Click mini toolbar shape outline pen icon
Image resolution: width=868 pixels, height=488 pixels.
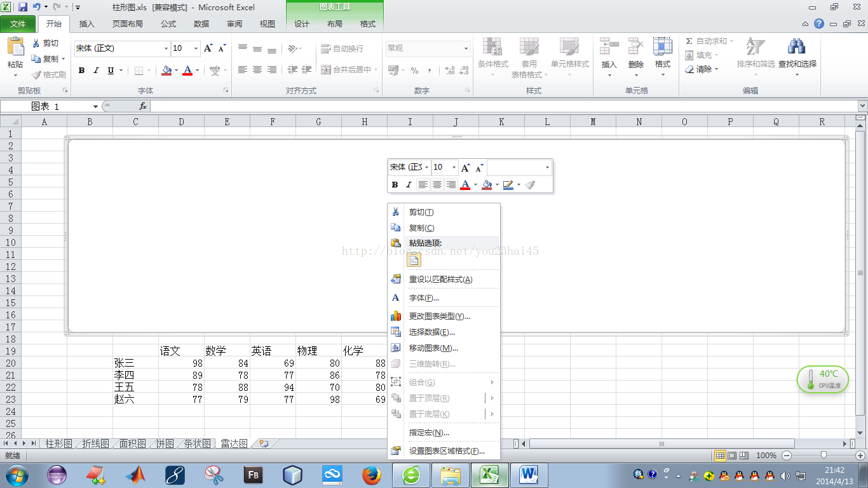pyautogui.click(x=508, y=185)
